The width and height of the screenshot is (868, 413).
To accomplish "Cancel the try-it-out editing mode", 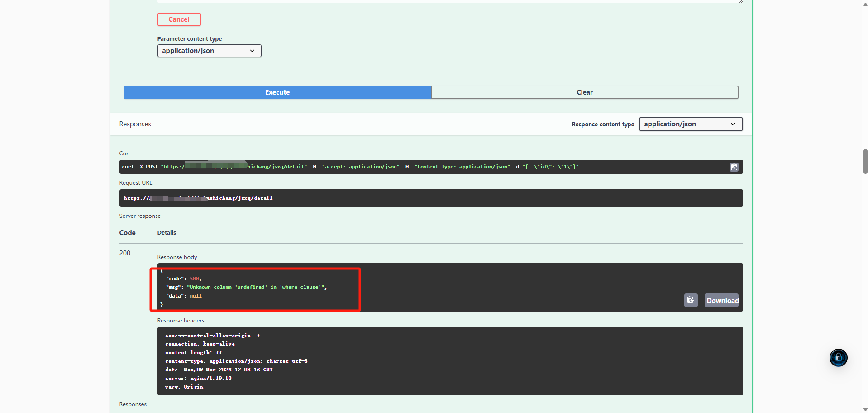I will pos(179,19).
